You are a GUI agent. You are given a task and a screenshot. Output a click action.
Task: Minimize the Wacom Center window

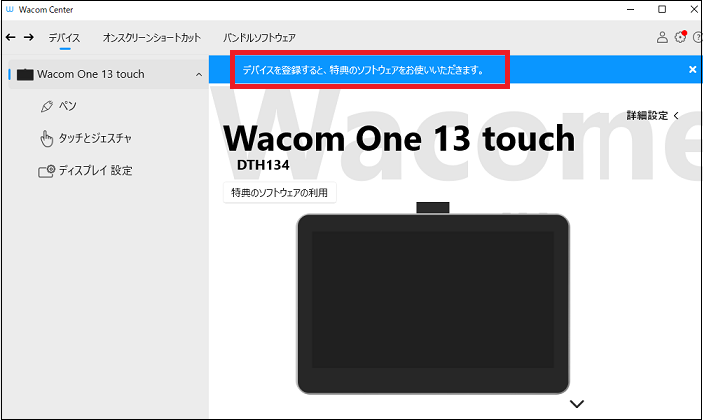[630, 9]
